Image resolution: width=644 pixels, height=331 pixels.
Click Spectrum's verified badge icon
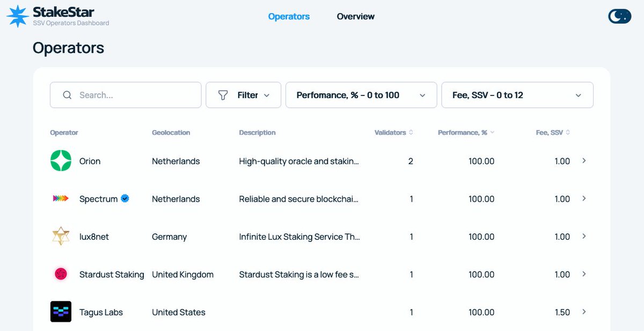click(x=125, y=198)
